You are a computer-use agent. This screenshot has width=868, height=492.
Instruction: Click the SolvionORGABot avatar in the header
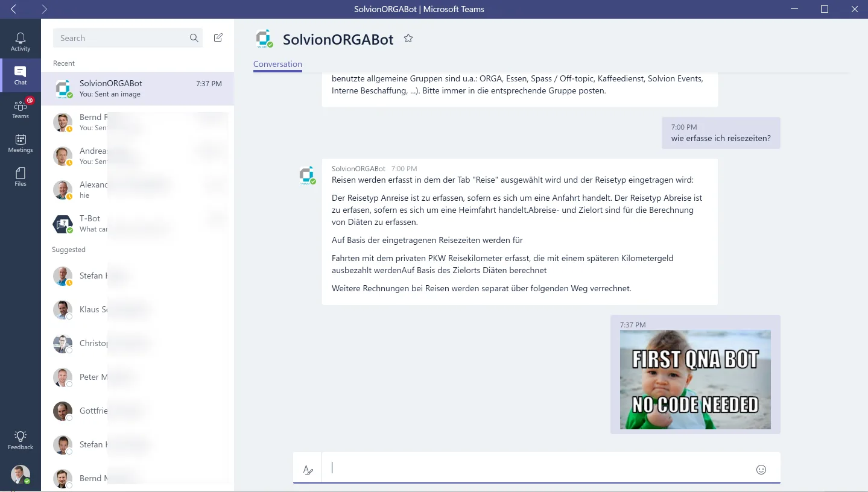pos(263,38)
